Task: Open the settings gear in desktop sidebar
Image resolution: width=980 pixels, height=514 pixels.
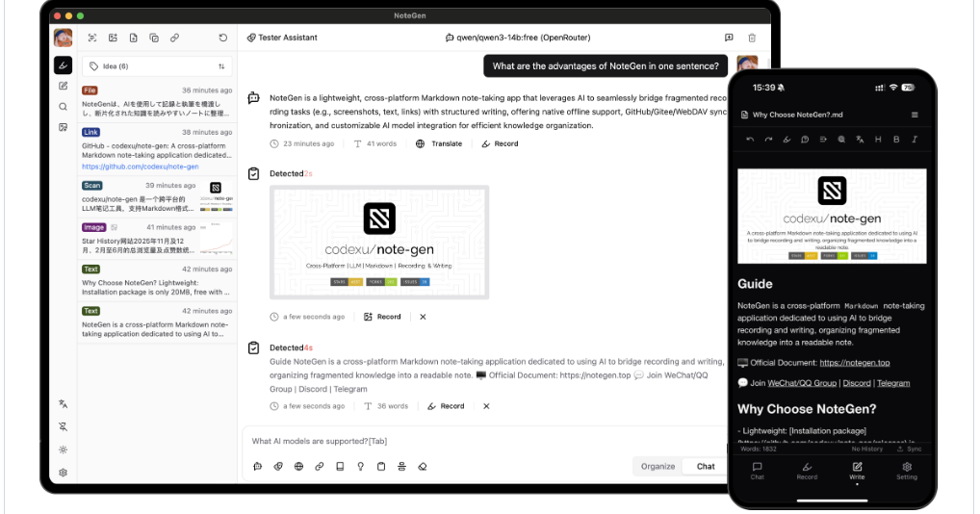Action: coord(63,473)
